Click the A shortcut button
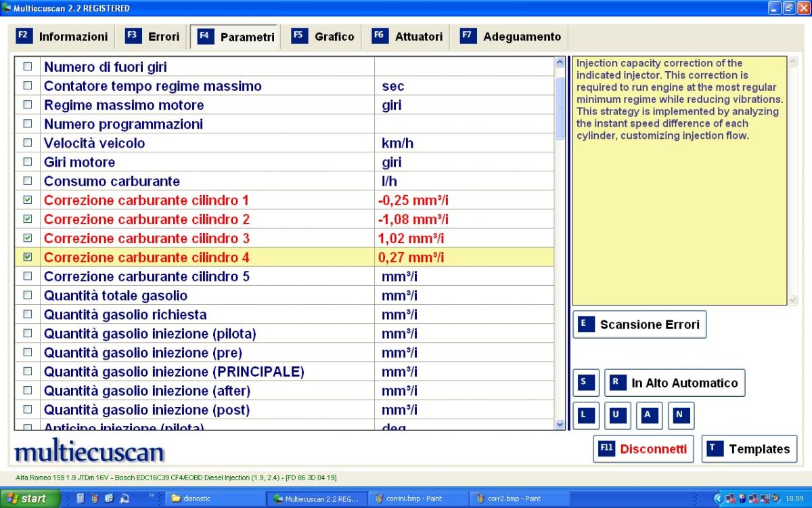The image size is (812, 508). (x=650, y=416)
